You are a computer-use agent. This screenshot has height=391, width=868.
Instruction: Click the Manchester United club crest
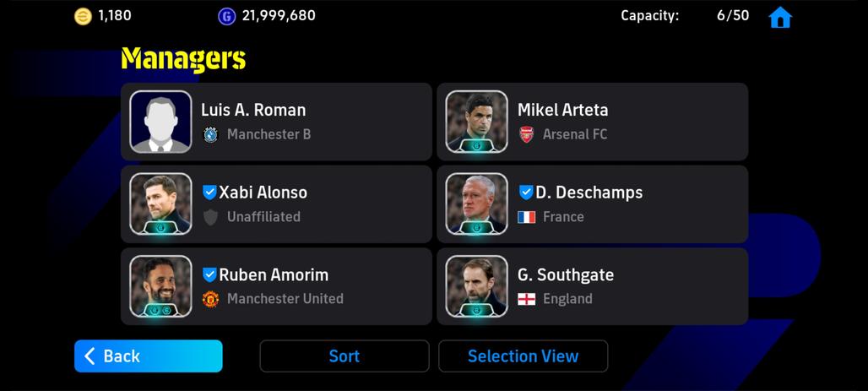click(x=210, y=299)
